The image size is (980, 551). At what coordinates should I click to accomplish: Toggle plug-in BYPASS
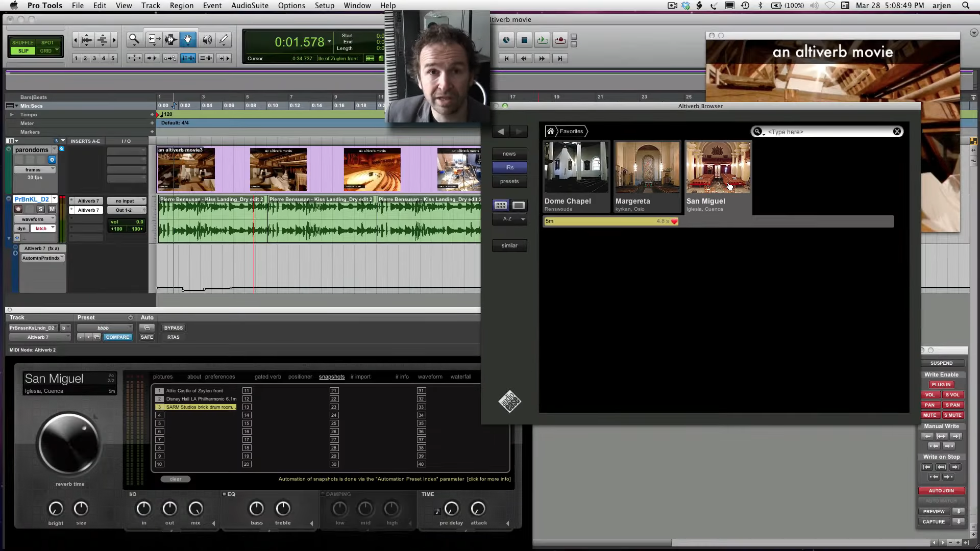[174, 328]
